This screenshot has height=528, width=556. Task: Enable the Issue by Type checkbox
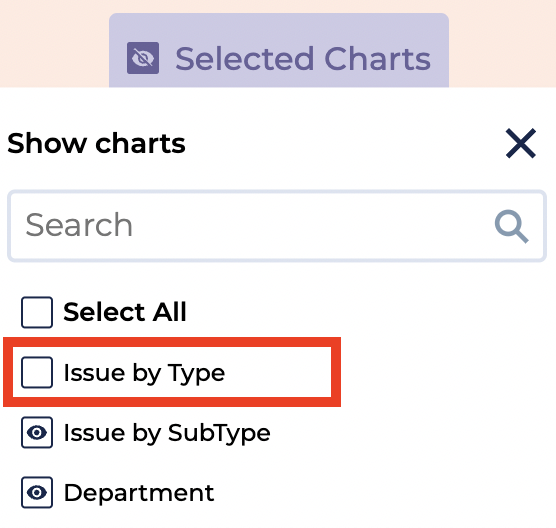click(37, 372)
